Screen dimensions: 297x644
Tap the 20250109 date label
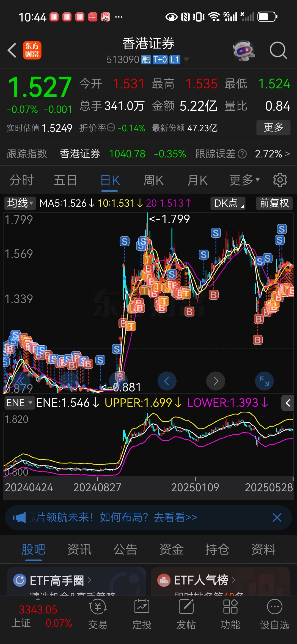pyautogui.click(x=195, y=487)
